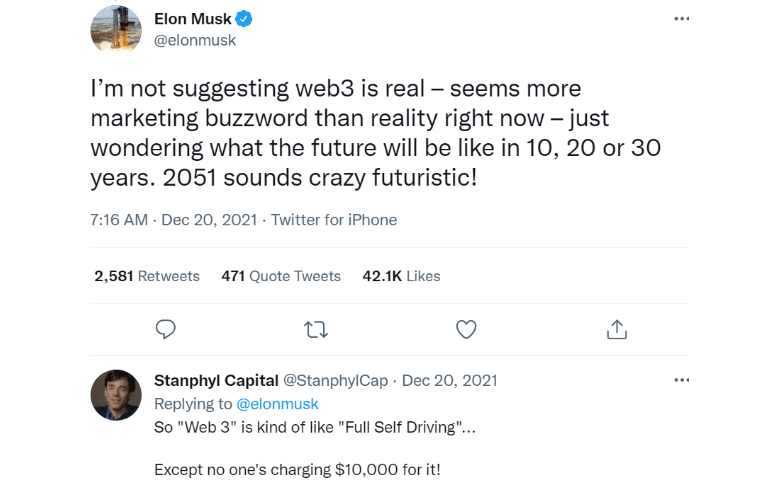View the 471 Quote Tweets
Viewport: 765px width, 498px height.
[x=281, y=276]
